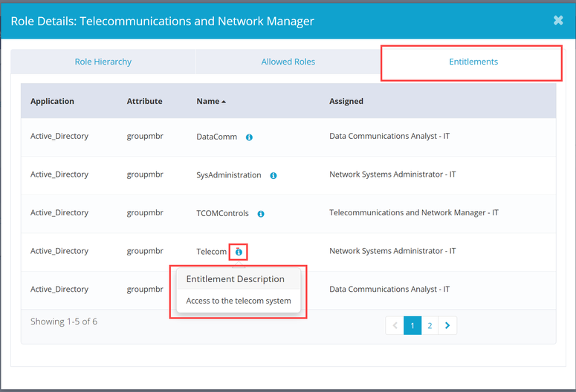Go to the previous page arrow
Viewport: 576px width, 392px height.
pyautogui.click(x=395, y=325)
